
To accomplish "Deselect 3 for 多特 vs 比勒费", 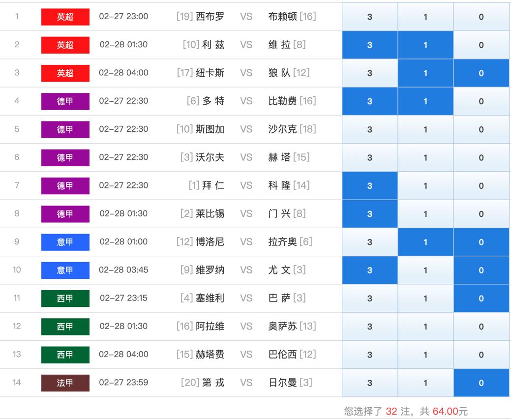I will click(x=370, y=101).
